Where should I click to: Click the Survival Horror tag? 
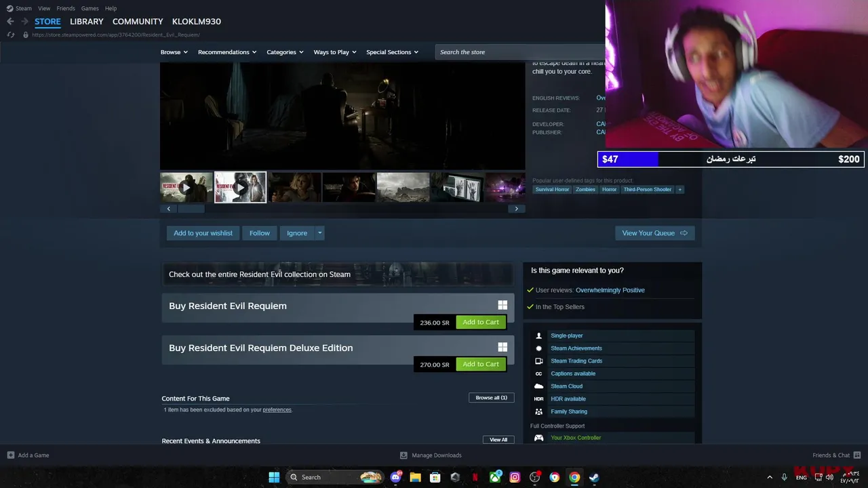(553, 190)
